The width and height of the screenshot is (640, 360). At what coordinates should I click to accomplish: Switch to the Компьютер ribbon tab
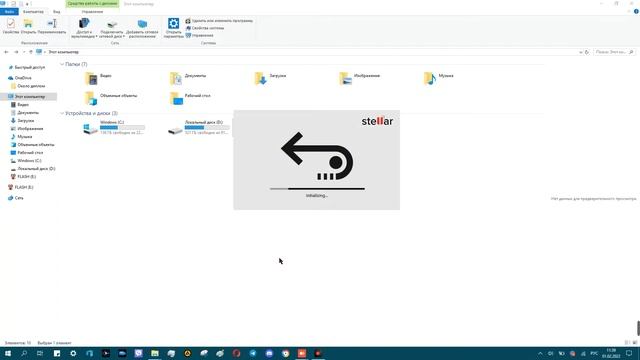pos(33,11)
